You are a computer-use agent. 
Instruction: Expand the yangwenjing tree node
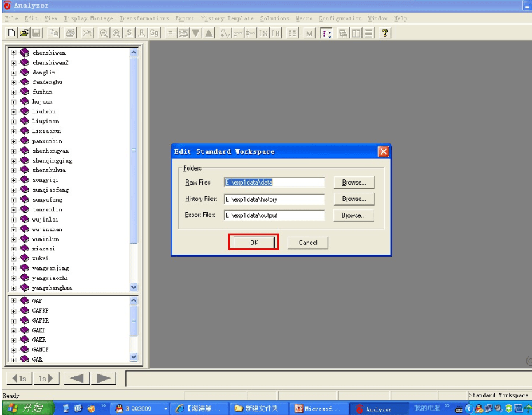pos(14,268)
